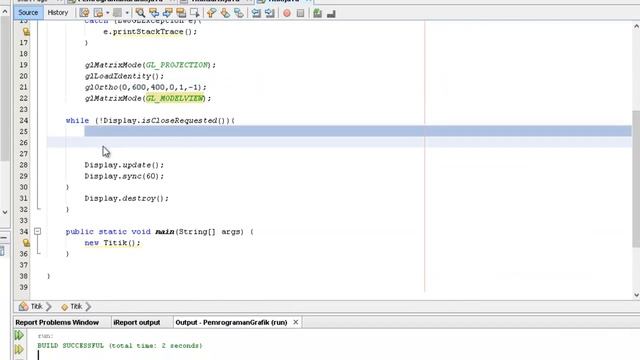The width and height of the screenshot is (640, 360).
Task: Click public static void main line
Action: pyautogui.click(x=159, y=232)
